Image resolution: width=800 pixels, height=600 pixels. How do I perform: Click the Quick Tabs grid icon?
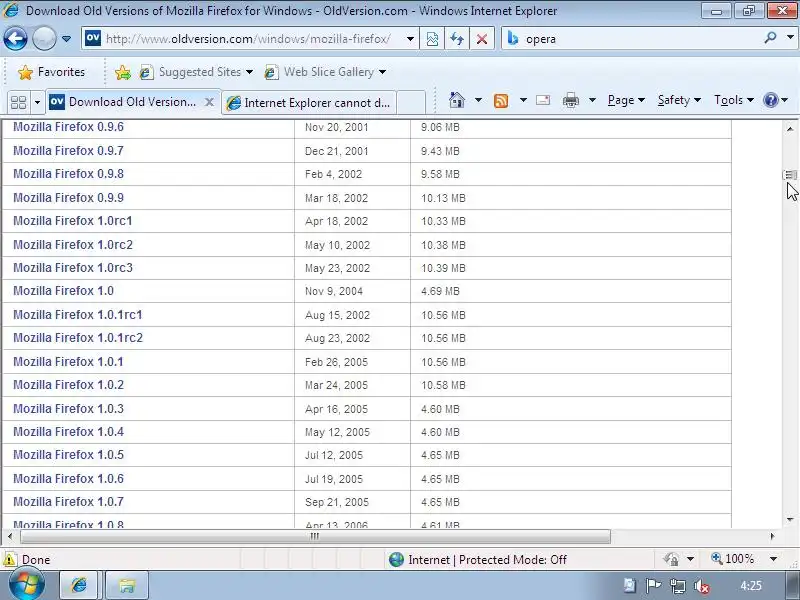coord(18,102)
